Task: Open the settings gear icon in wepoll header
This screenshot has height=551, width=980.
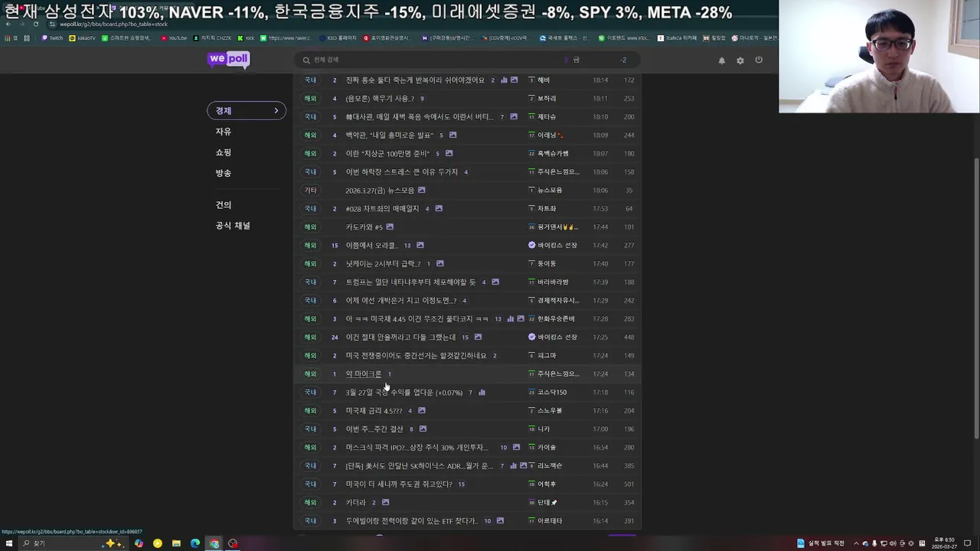Action: tap(740, 60)
